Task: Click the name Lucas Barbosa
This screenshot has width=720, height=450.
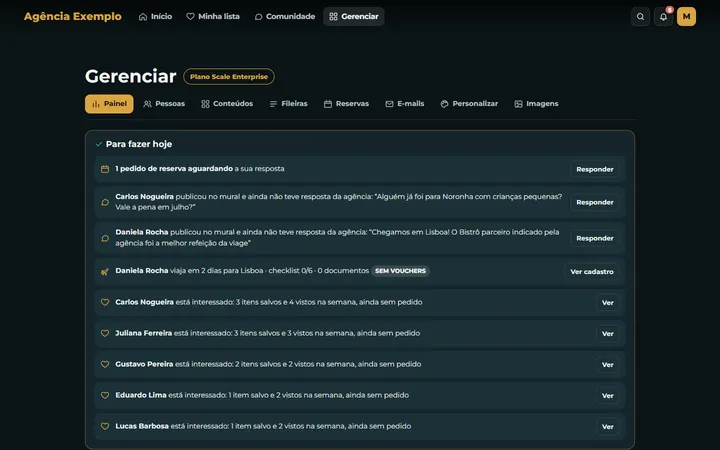Action: [142, 426]
